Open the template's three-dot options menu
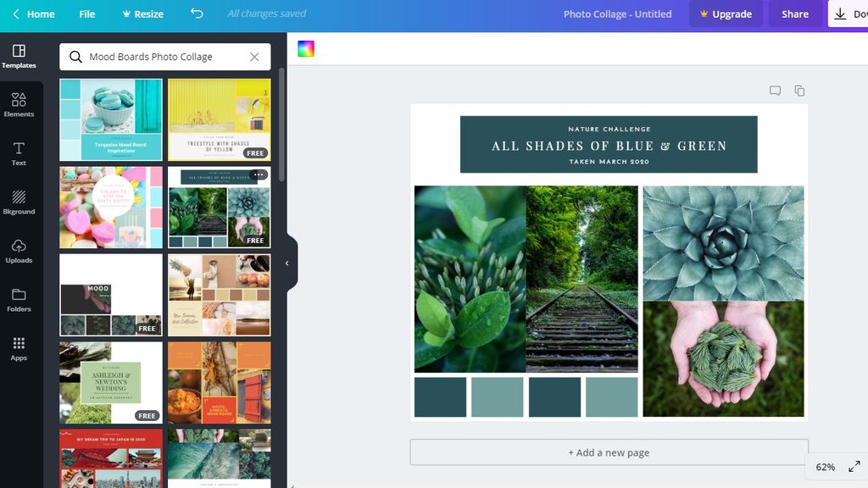The width and height of the screenshot is (868, 488). click(260, 174)
